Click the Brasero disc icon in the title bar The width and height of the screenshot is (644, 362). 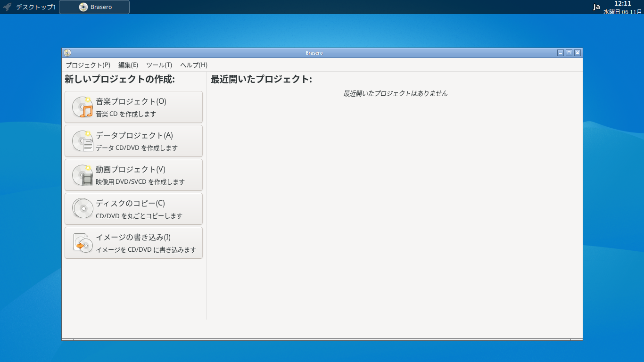[x=67, y=53]
